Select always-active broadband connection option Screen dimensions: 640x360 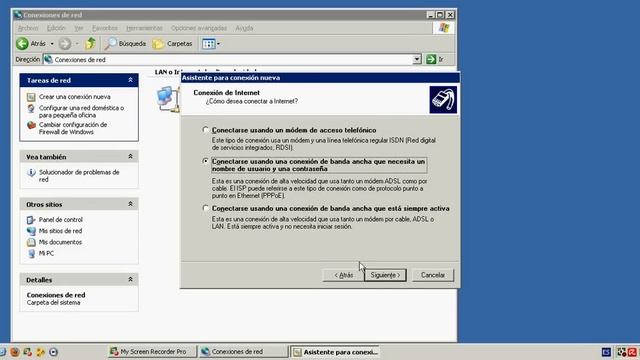coord(205,208)
